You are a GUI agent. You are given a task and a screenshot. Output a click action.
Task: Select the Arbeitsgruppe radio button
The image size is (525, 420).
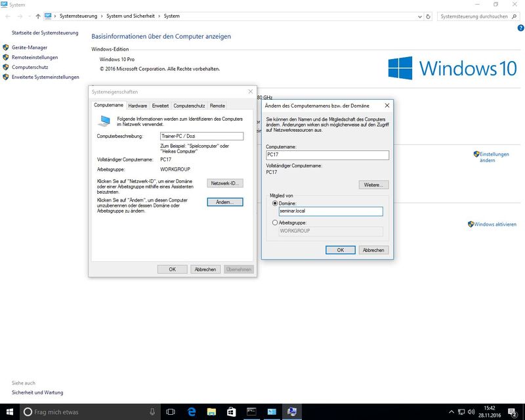pos(275,223)
